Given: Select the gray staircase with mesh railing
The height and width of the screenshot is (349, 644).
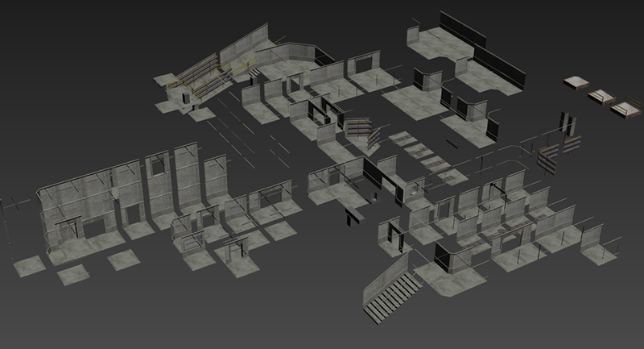Looking at the screenshot, I should (x=390, y=289).
